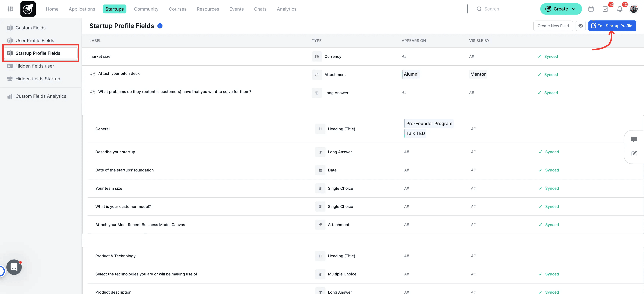Click the Hidden fields user card icon
Screen dimensions: 644x294
(x=10, y=66)
